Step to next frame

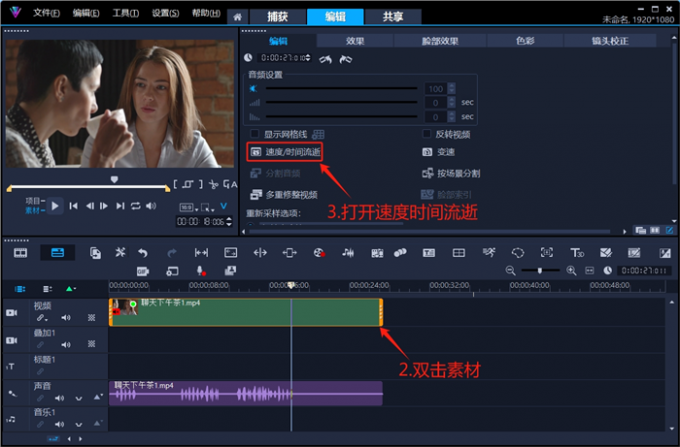[x=104, y=206]
